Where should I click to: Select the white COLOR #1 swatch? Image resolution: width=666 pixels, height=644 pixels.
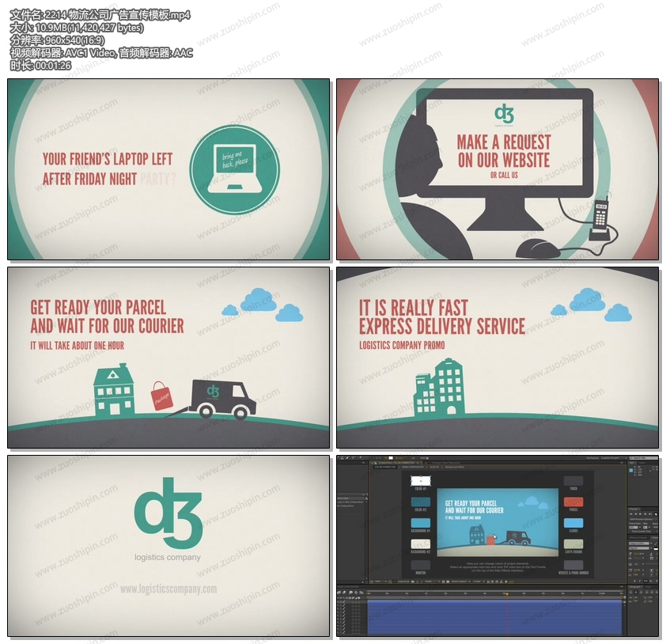420,480
